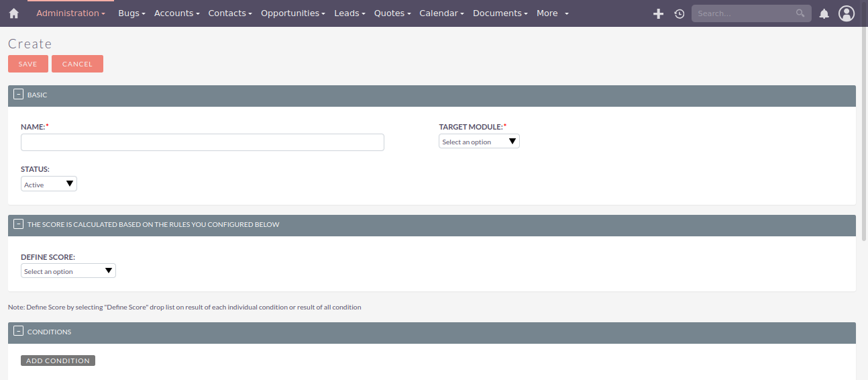Screen dimensions: 868x380
Task: Open the Administration menu
Action: pyautogui.click(x=70, y=13)
